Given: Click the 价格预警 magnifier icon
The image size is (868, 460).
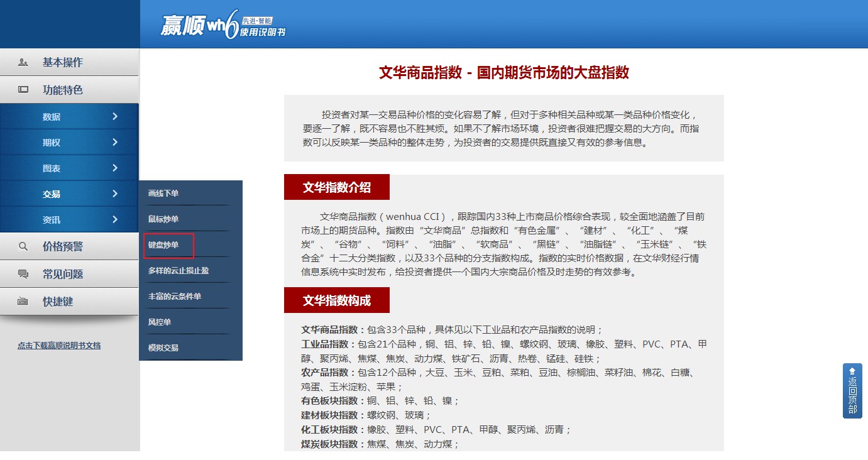Looking at the screenshot, I should click(23, 246).
